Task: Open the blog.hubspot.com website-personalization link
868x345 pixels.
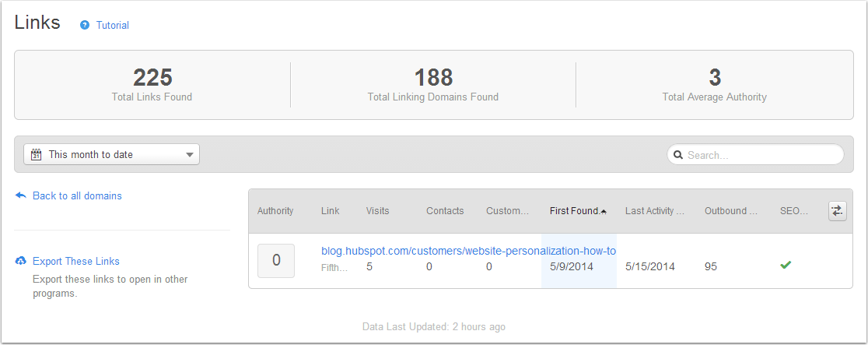Action: click(x=468, y=251)
